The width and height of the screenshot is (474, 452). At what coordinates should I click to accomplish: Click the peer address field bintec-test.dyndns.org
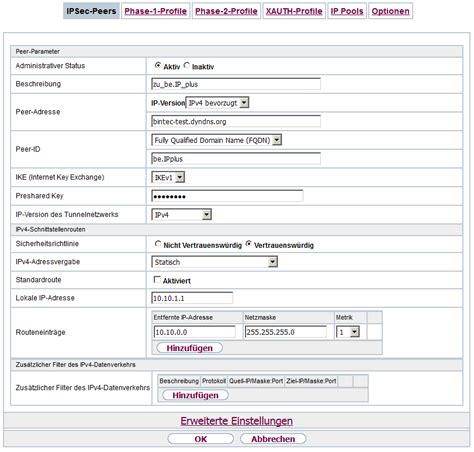pos(236,122)
